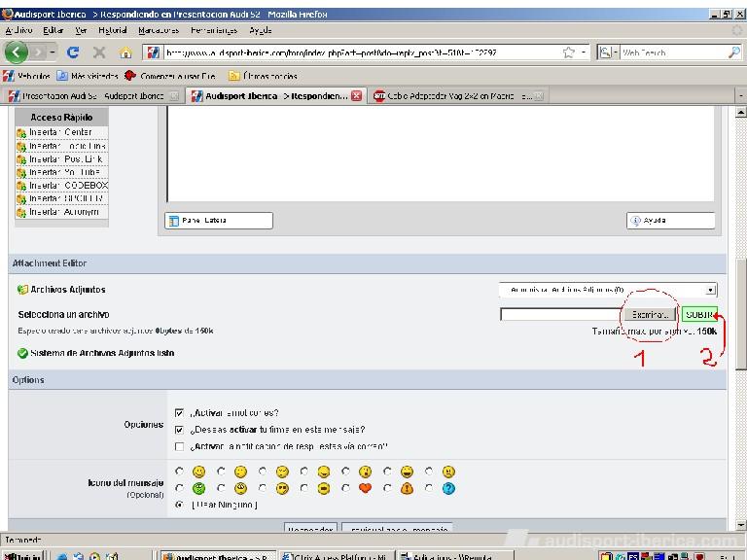Click the Ayuda button under the editor
The image size is (747, 560).
tap(671, 221)
